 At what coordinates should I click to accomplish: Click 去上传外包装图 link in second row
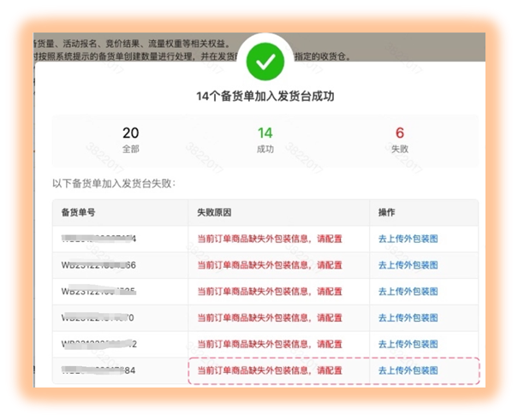(408, 265)
